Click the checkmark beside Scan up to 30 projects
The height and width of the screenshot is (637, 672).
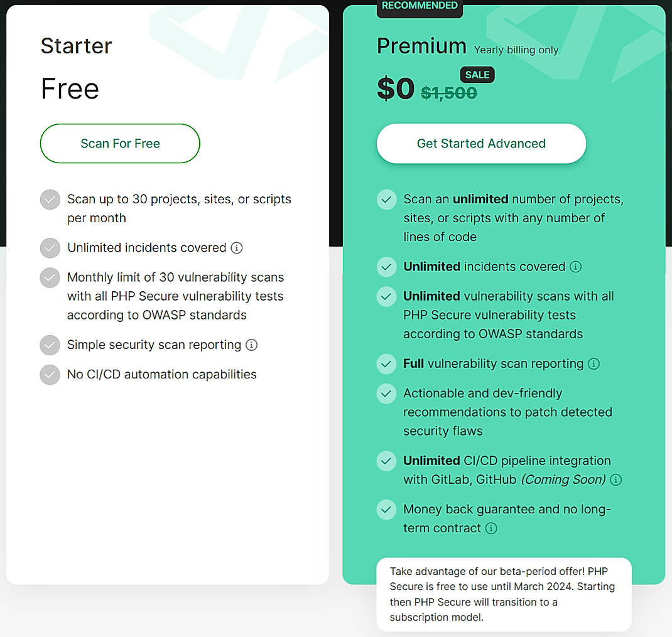click(x=50, y=199)
